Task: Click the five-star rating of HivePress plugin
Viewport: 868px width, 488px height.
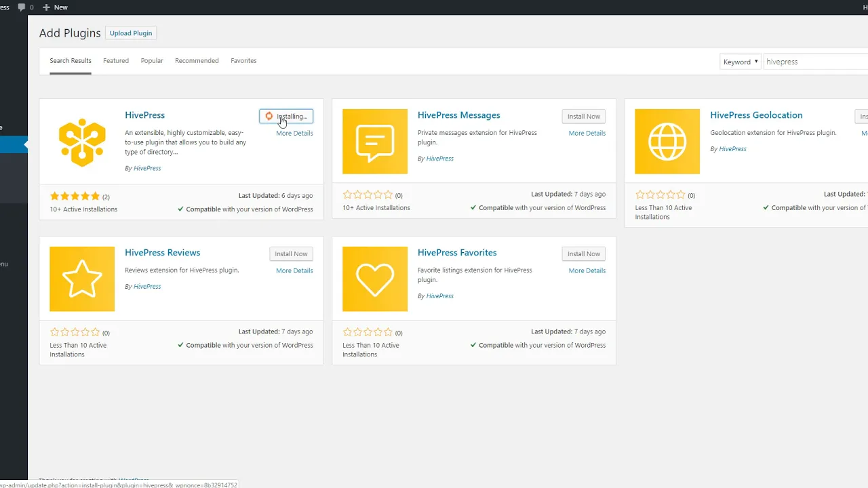Action: 75,197
